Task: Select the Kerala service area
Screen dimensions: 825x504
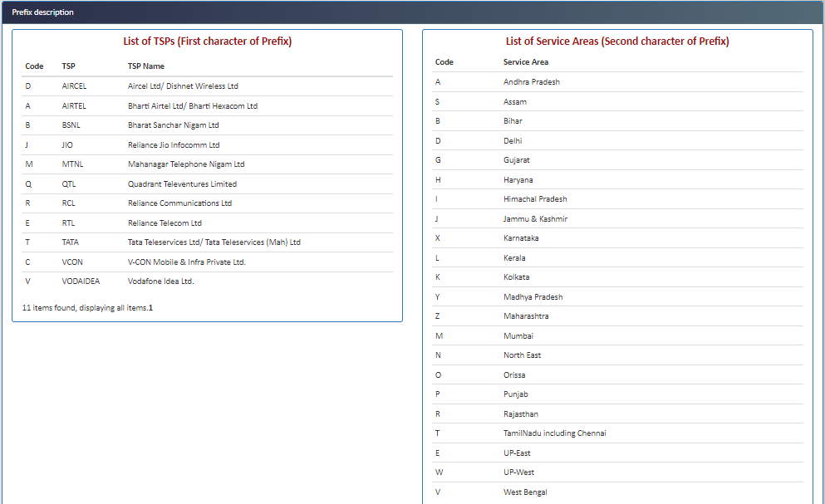Action: tap(514, 257)
